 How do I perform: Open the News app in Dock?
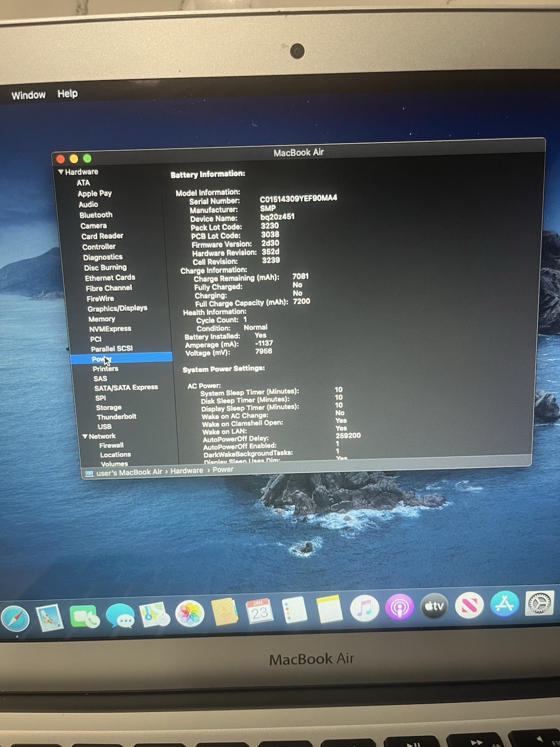(469, 605)
